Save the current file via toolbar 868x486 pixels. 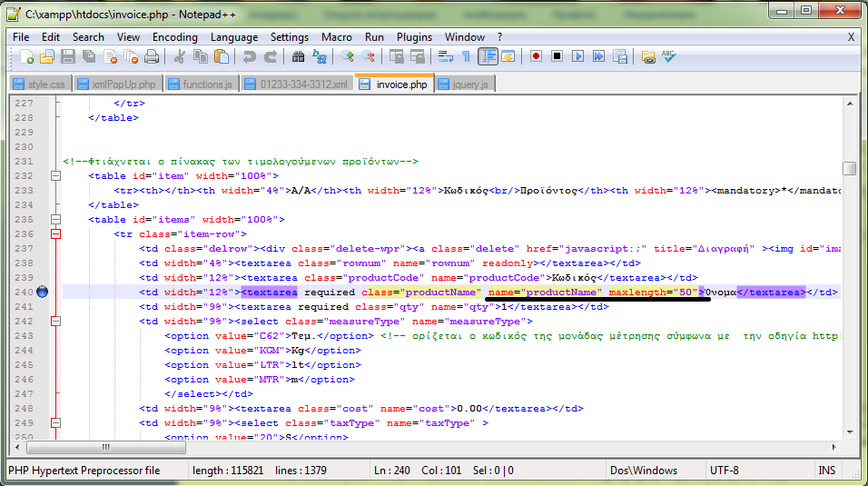click(67, 56)
